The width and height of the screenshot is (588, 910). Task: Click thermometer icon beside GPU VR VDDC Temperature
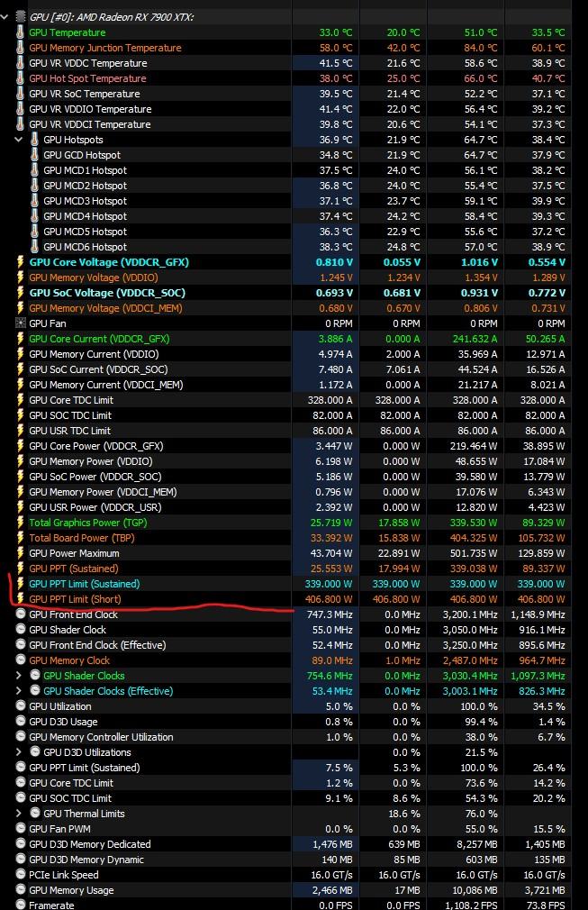pyautogui.click(x=21, y=63)
